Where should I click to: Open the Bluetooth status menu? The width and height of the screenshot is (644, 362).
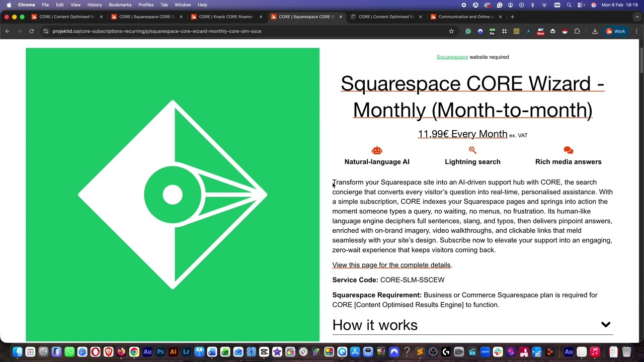point(533,5)
